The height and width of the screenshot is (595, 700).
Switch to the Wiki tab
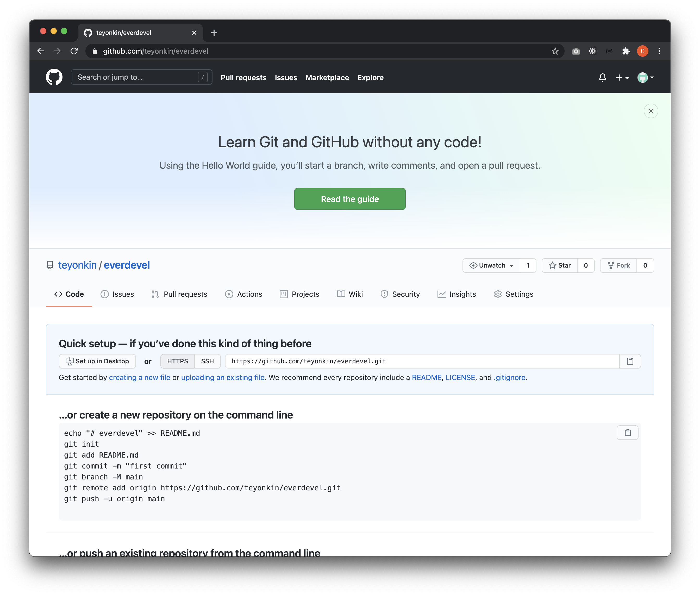click(x=350, y=294)
